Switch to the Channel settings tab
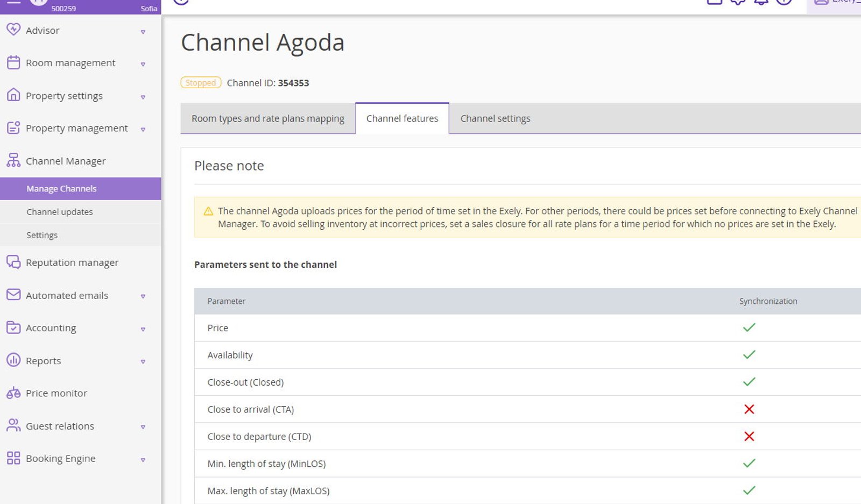This screenshot has height=504, width=861. tap(495, 118)
